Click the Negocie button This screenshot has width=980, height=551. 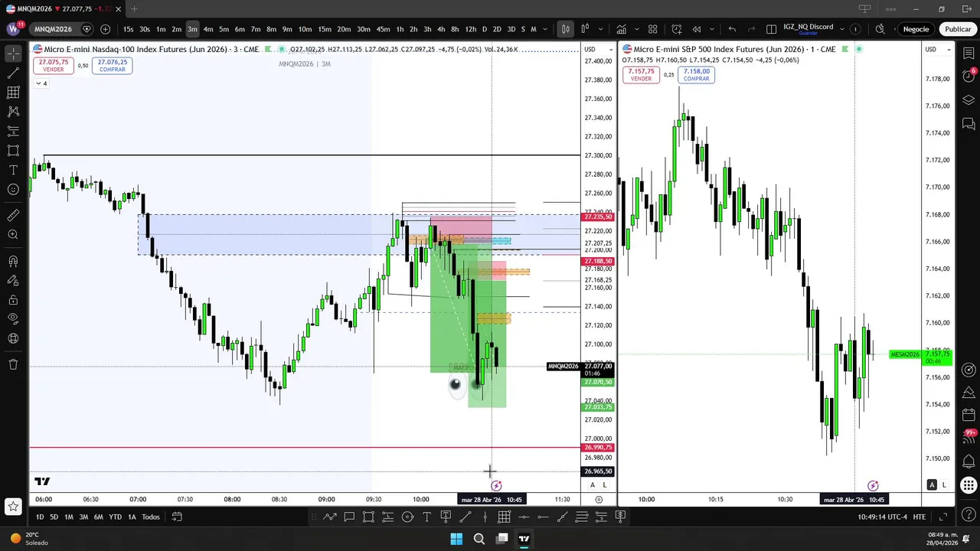coord(916,29)
